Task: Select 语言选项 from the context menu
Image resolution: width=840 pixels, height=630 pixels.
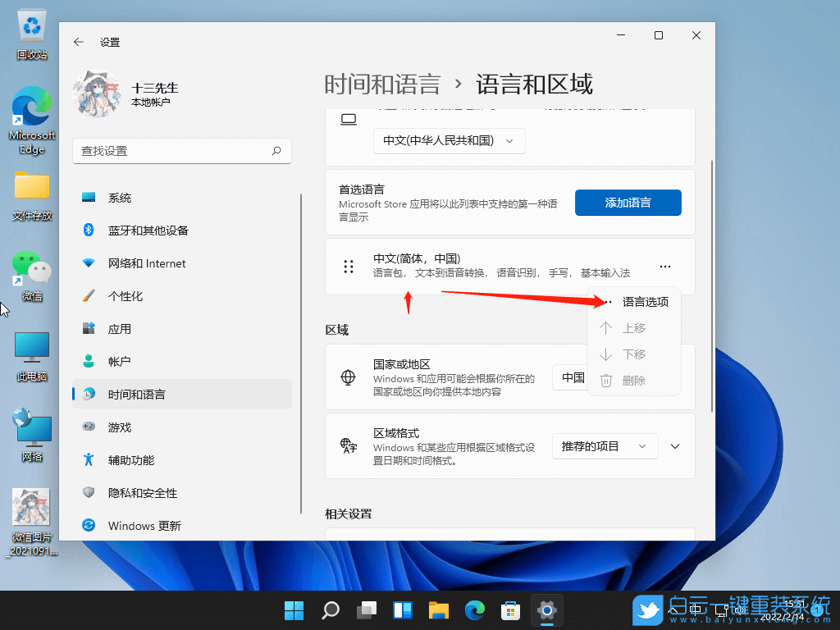Action: [x=645, y=301]
